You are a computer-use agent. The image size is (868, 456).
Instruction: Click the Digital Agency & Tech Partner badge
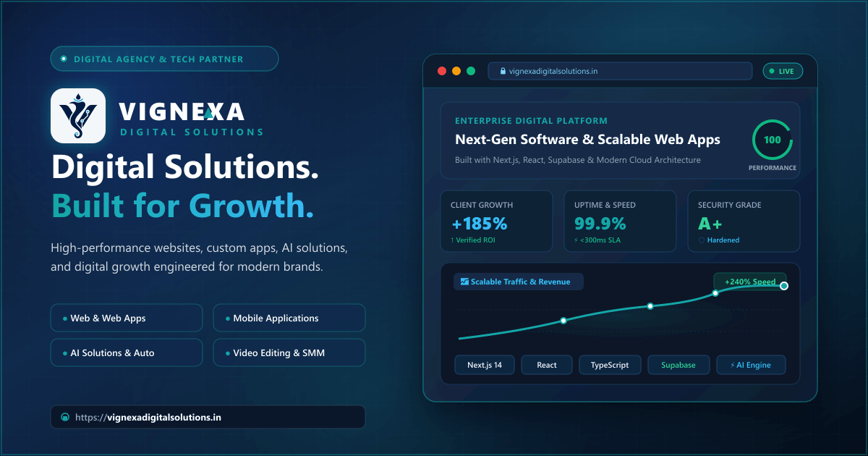click(164, 59)
